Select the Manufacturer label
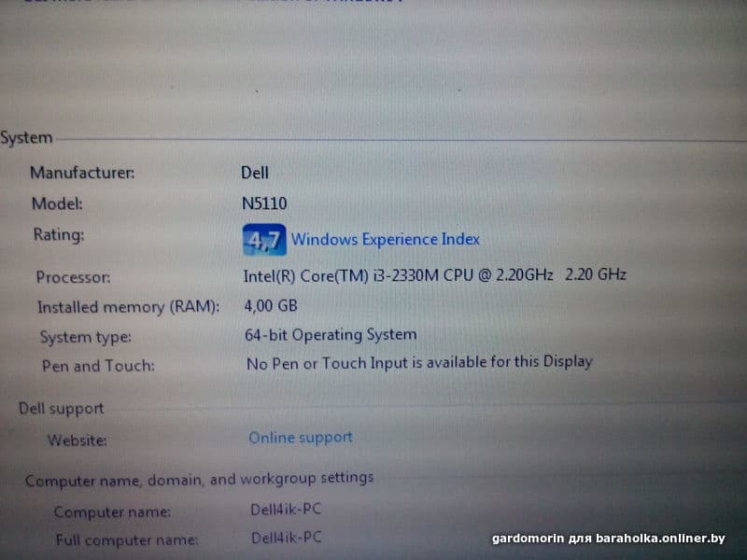Screen dimensions: 747x560 [x=82, y=173]
